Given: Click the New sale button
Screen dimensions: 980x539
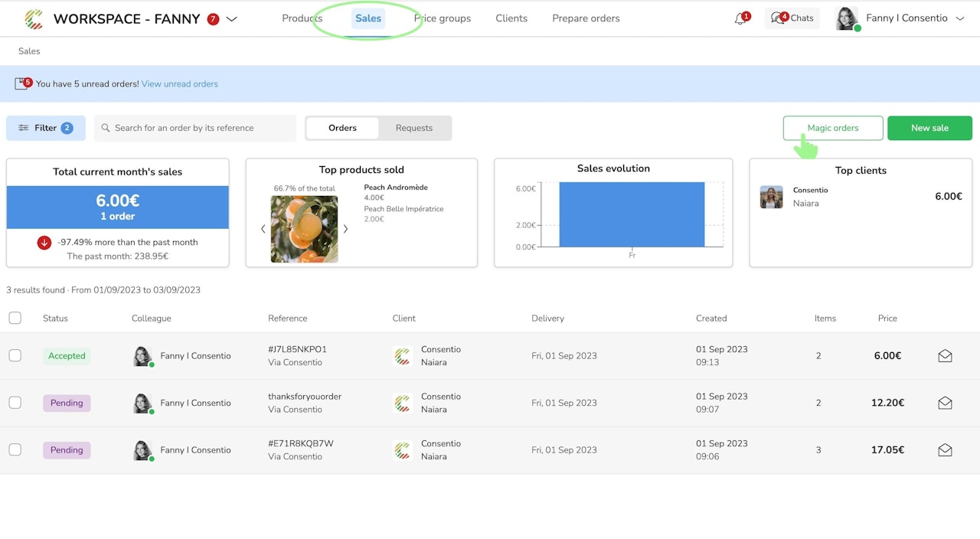Looking at the screenshot, I should pyautogui.click(x=929, y=129).
